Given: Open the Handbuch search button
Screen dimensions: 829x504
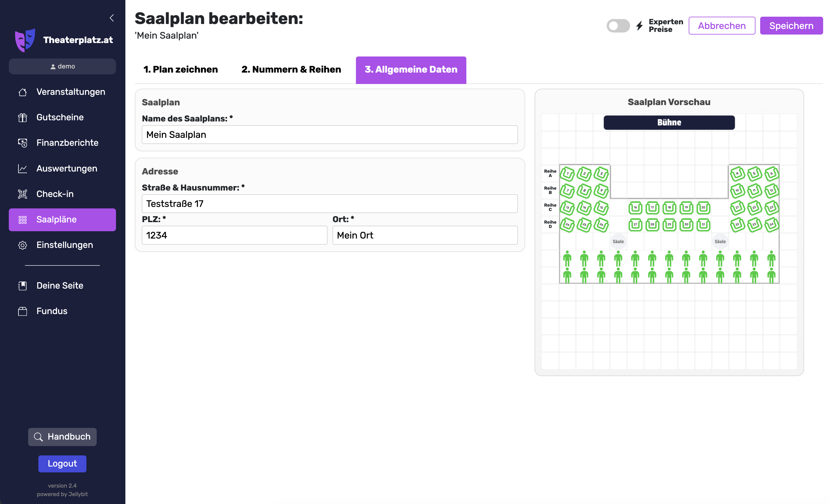Looking at the screenshot, I should [x=62, y=437].
